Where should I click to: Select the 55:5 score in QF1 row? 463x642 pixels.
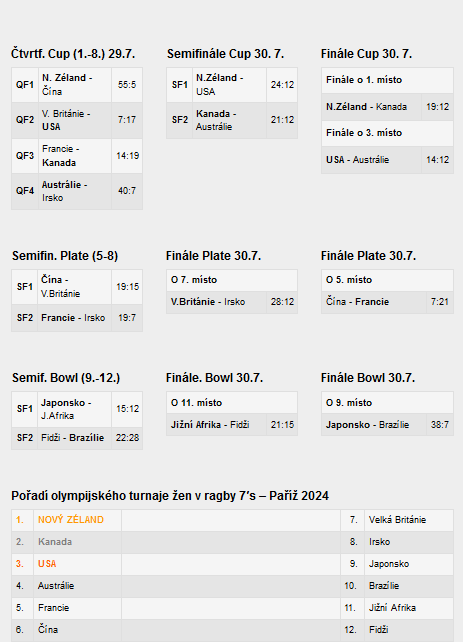tap(127, 85)
